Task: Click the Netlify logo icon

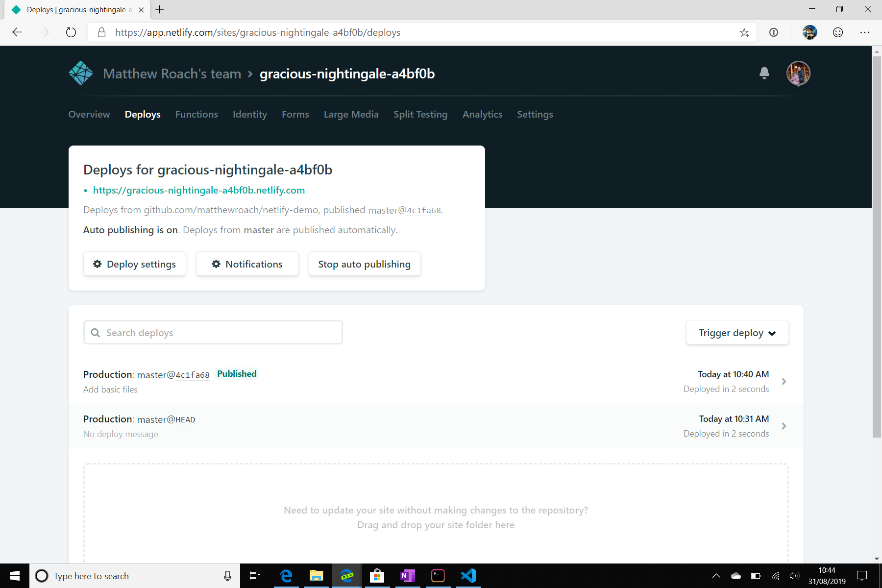Action: click(81, 73)
